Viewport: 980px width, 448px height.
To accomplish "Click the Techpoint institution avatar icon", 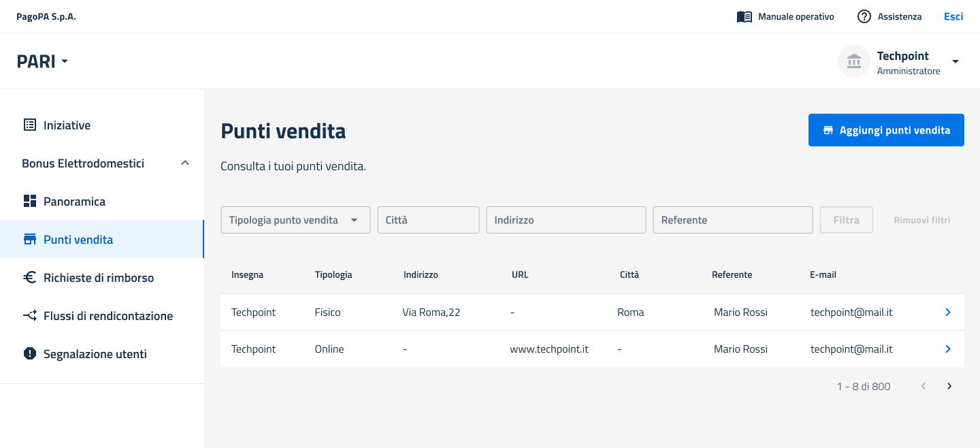I will click(853, 61).
